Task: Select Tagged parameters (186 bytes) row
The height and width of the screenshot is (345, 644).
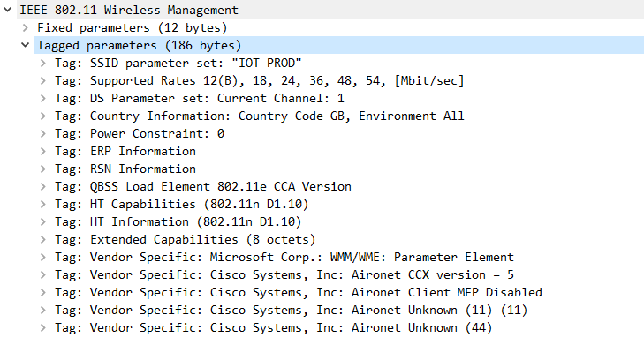Action: click(x=339, y=45)
